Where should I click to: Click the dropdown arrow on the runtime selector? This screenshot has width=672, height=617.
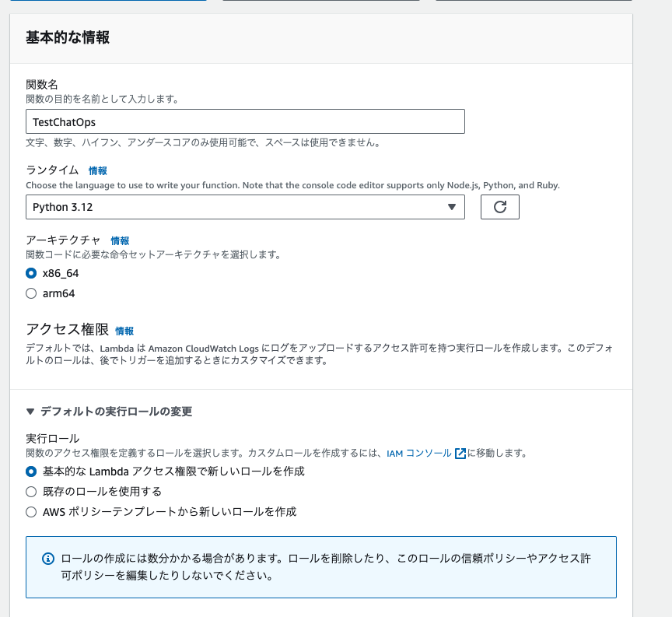(452, 207)
